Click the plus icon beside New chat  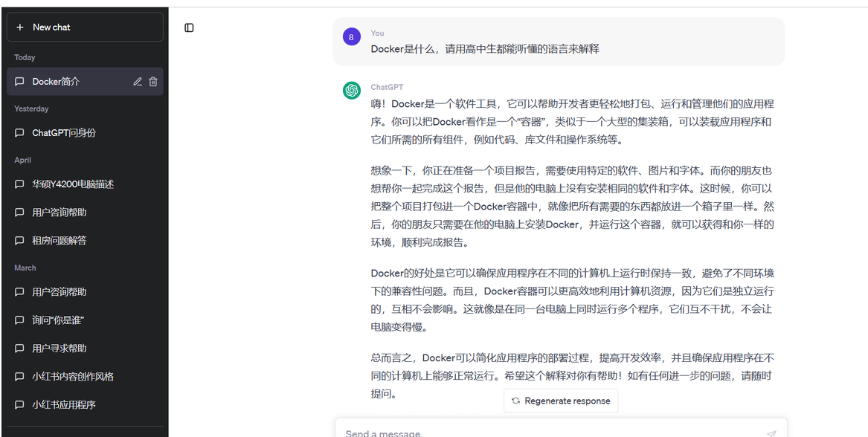(20, 27)
